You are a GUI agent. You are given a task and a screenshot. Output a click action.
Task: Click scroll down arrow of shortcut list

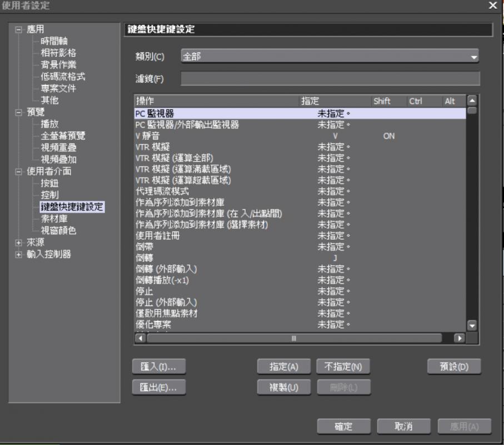point(472,326)
